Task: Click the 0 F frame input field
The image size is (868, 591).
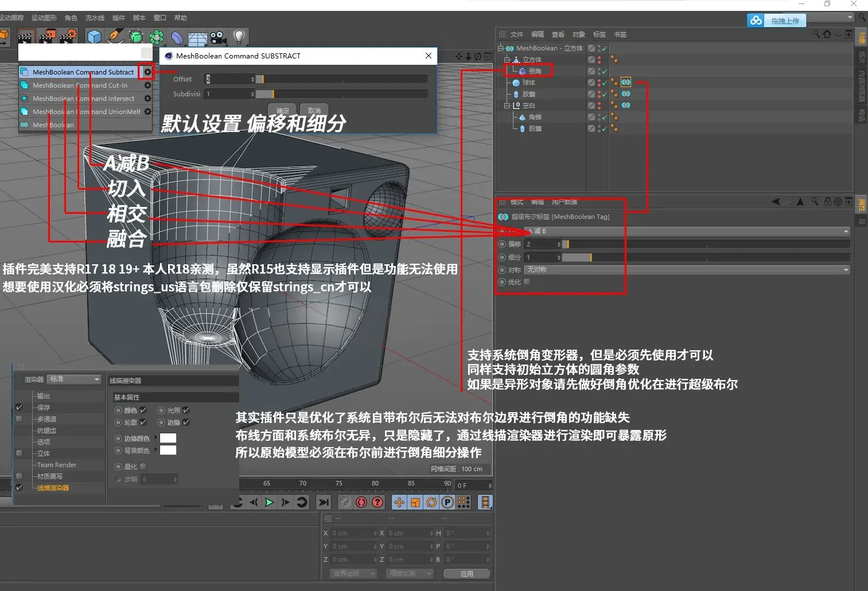Action: 472,485
